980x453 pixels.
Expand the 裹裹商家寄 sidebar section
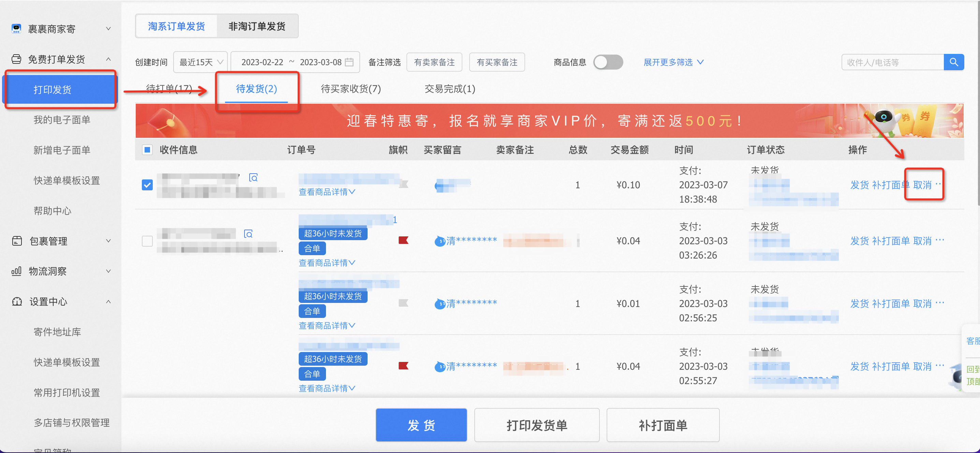tap(108, 29)
